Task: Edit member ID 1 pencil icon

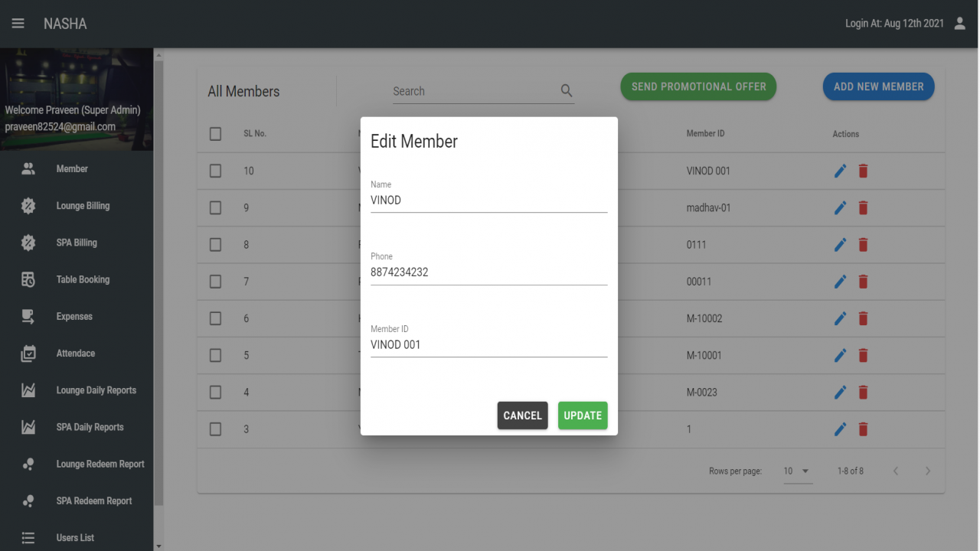Action: [x=840, y=429]
